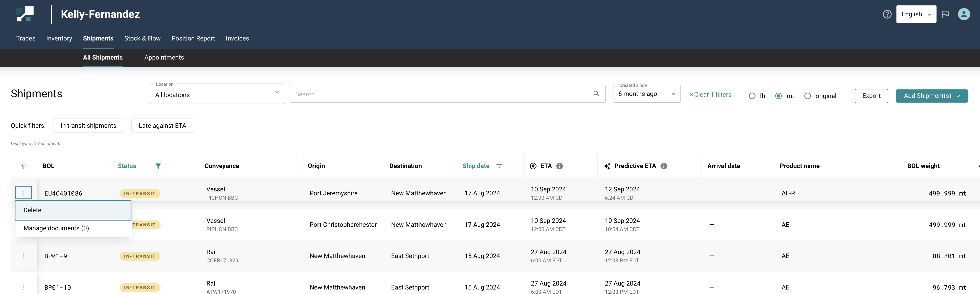Screen dimensions: 980x294
Task: Expand the All locations dropdown
Action: 217,94
